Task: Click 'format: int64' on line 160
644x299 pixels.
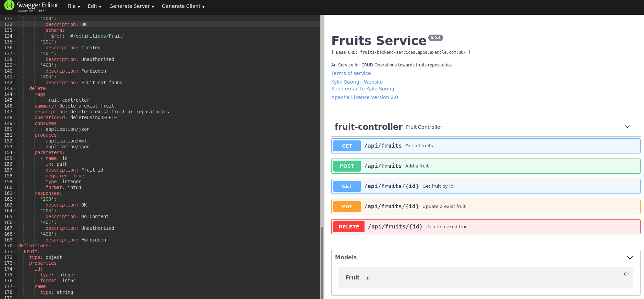Action: 63,187
